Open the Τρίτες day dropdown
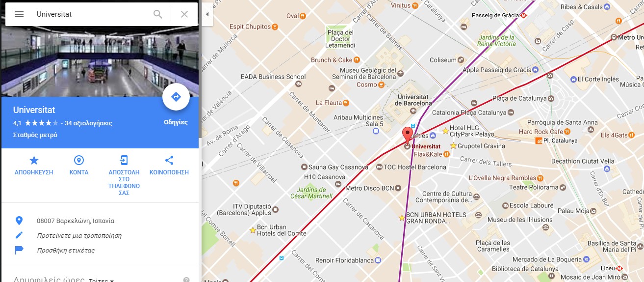644x282 pixels. [102, 281]
